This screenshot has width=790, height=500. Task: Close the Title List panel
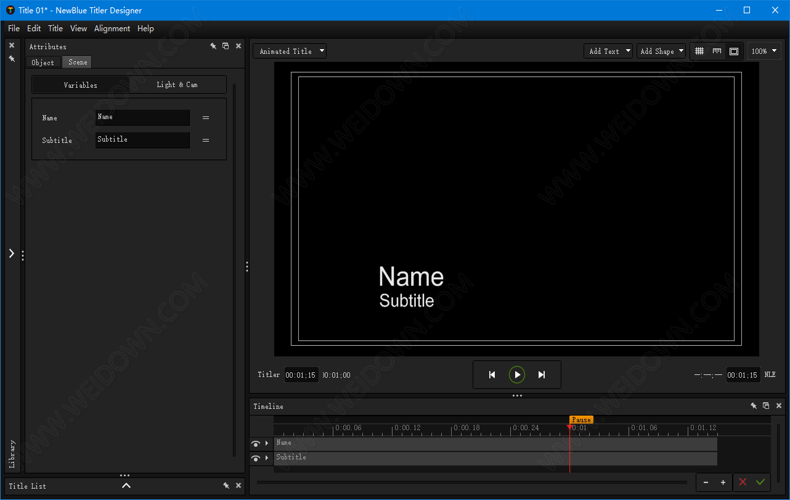[238, 485]
